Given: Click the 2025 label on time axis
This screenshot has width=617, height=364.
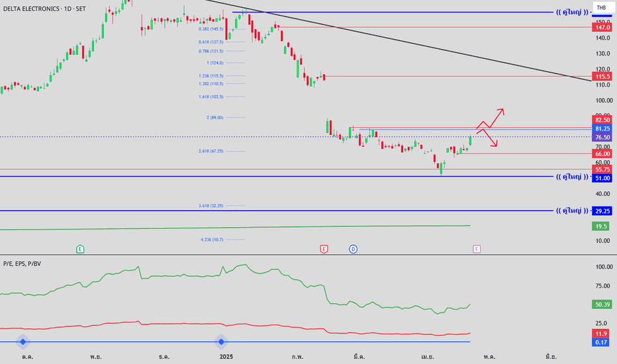Looking at the screenshot, I should click(226, 357).
